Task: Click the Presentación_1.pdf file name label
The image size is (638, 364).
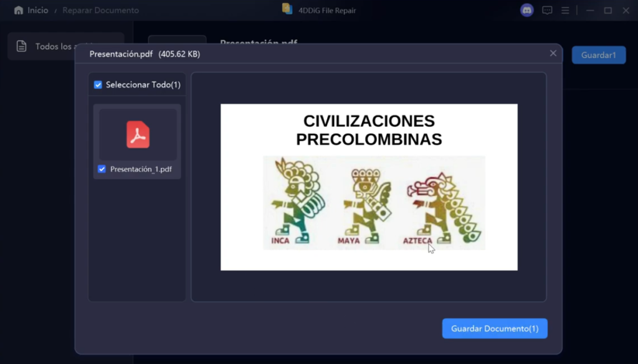Action: pos(140,169)
